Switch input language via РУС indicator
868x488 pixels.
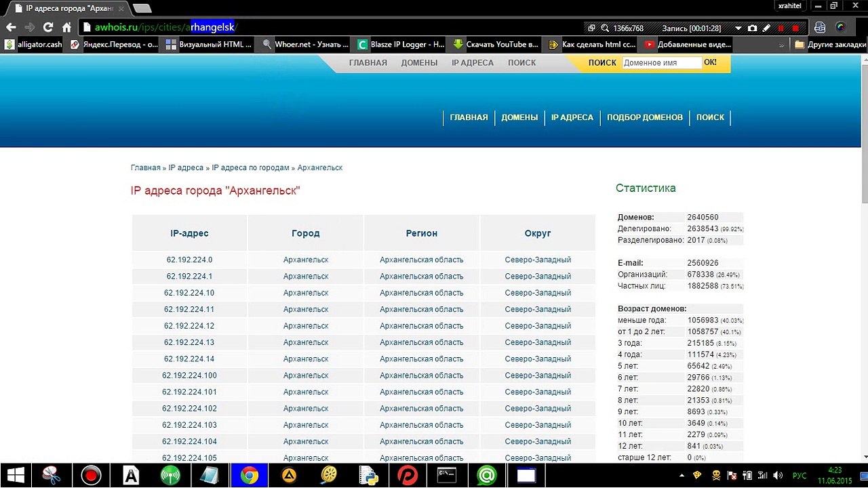point(800,476)
